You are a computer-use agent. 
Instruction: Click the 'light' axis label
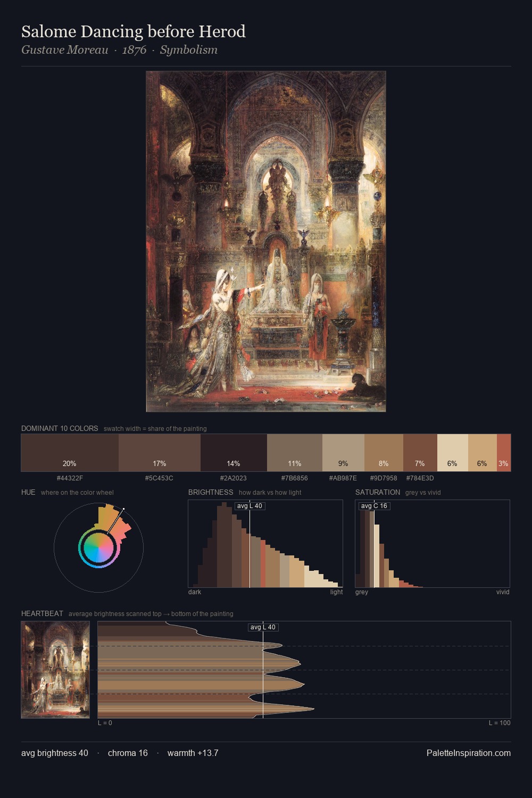click(336, 592)
